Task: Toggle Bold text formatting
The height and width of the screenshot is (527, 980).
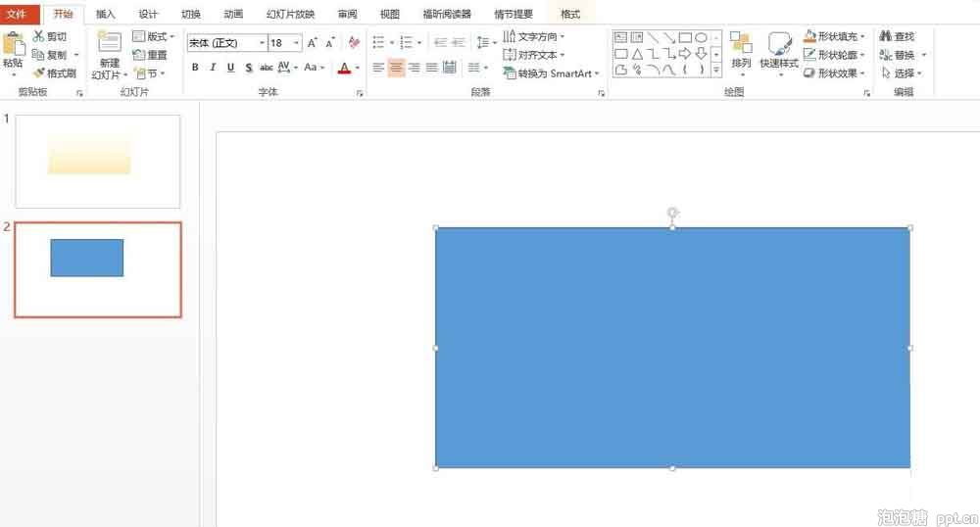Action: (x=195, y=68)
